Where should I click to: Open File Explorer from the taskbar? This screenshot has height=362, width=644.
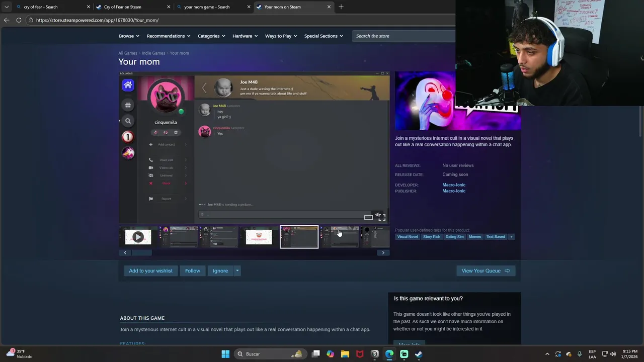click(345, 354)
